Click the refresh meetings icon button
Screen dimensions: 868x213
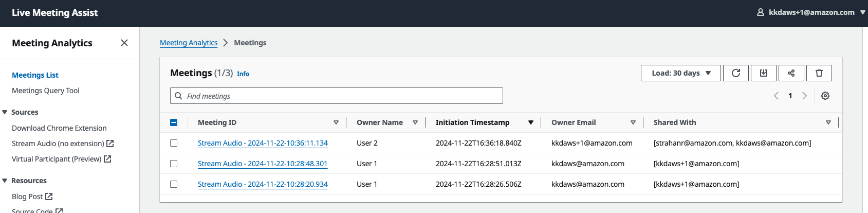(x=735, y=73)
